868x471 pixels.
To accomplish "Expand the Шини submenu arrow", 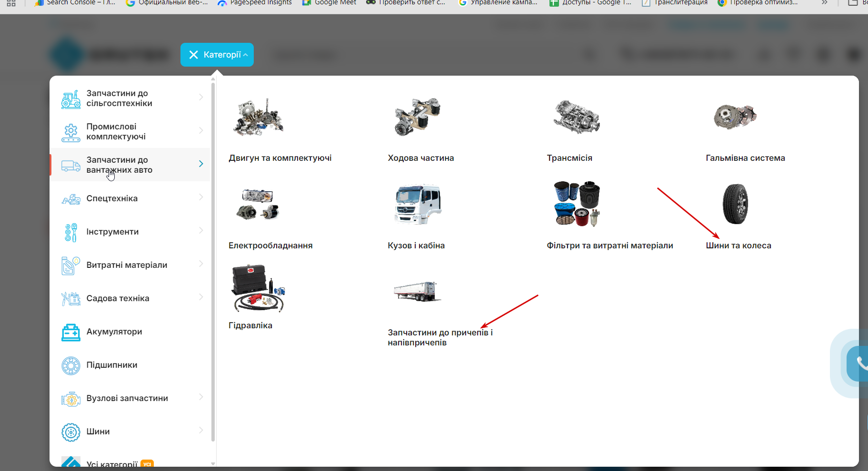I will click(201, 431).
